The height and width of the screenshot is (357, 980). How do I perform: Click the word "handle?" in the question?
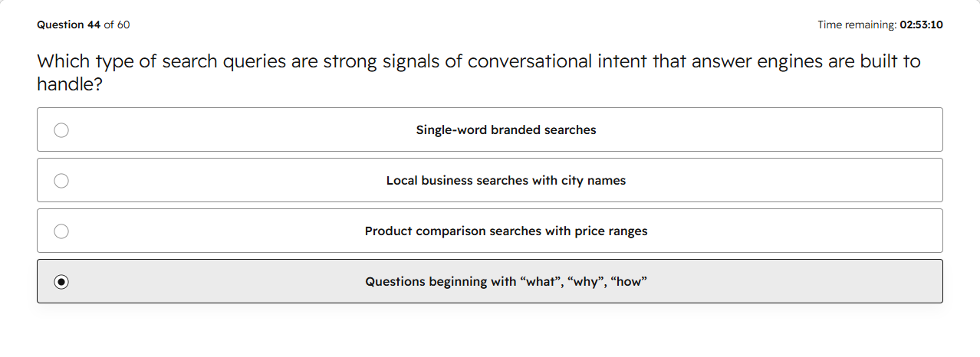point(70,84)
